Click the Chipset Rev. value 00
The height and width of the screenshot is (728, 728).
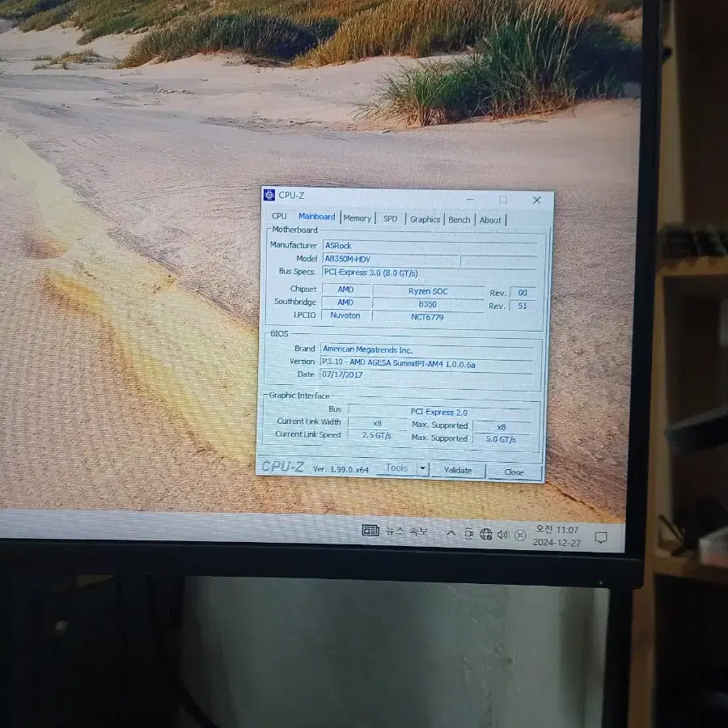click(x=523, y=293)
